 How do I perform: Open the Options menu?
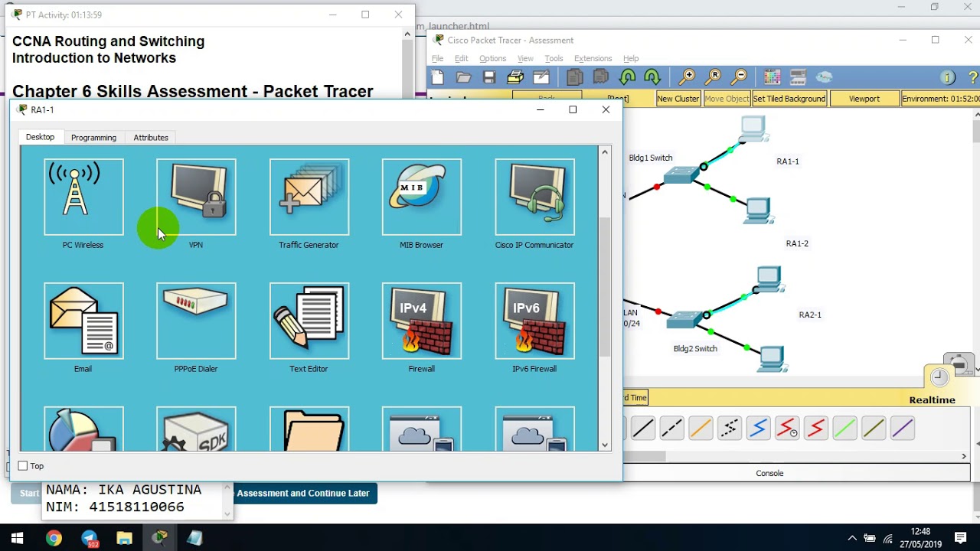pos(492,58)
